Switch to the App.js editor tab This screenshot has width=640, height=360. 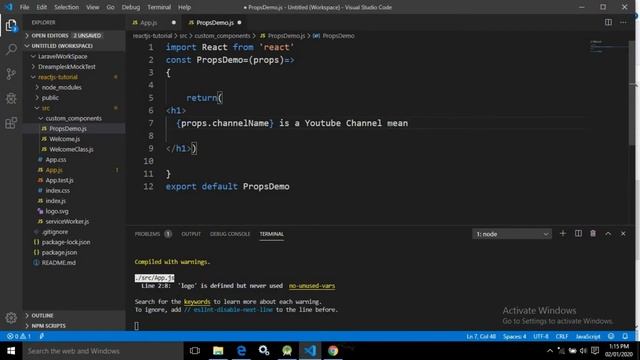(153, 22)
